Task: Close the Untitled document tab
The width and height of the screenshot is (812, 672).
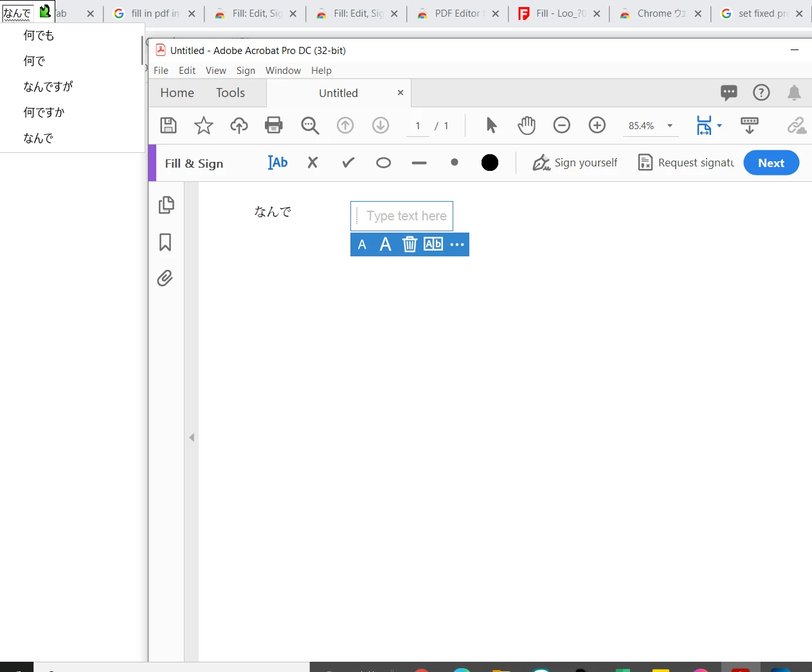Action: [x=401, y=93]
